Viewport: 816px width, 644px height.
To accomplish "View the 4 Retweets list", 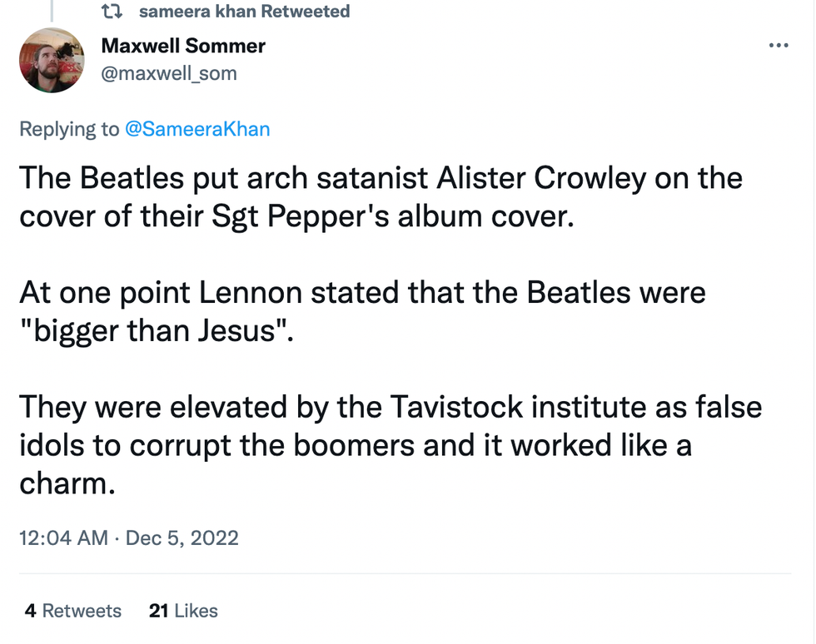I will click(x=72, y=611).
